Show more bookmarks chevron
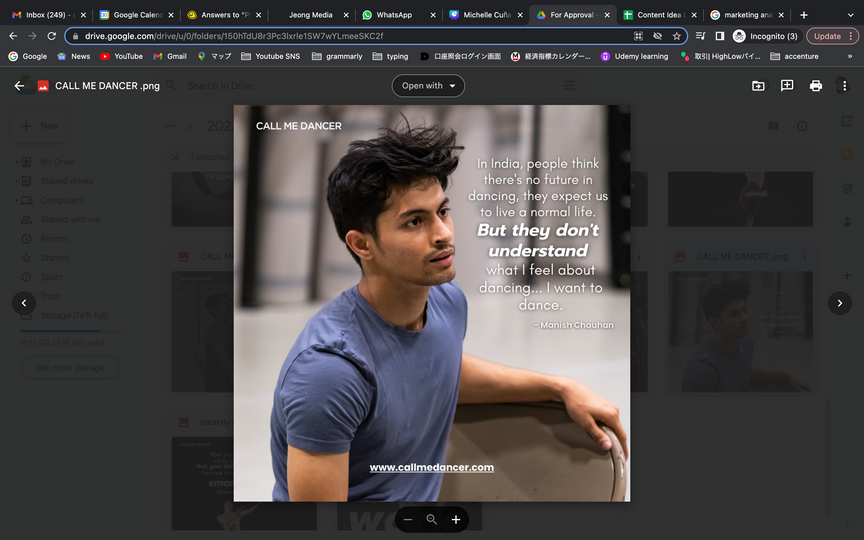The height and width of the screenshot is (540, 864). [x=850, y=56]
